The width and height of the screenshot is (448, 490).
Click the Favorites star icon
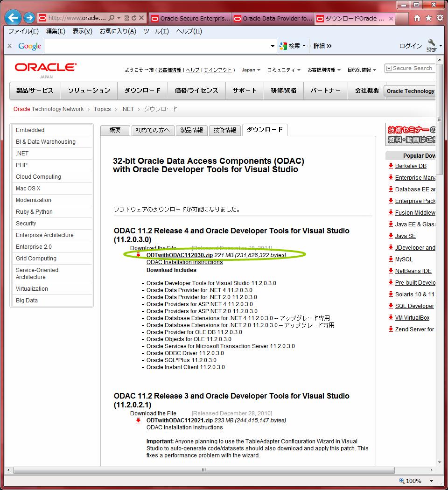coord(428,18)
